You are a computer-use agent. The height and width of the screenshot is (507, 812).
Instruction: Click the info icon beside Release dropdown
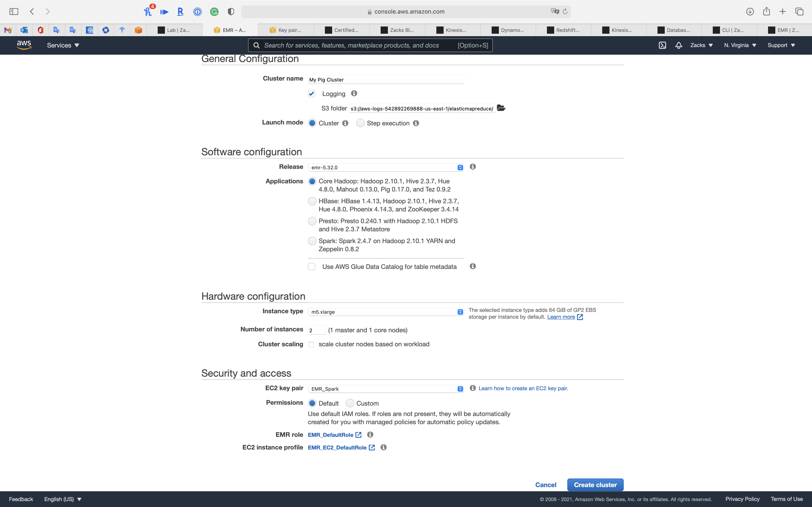(473, 167)
